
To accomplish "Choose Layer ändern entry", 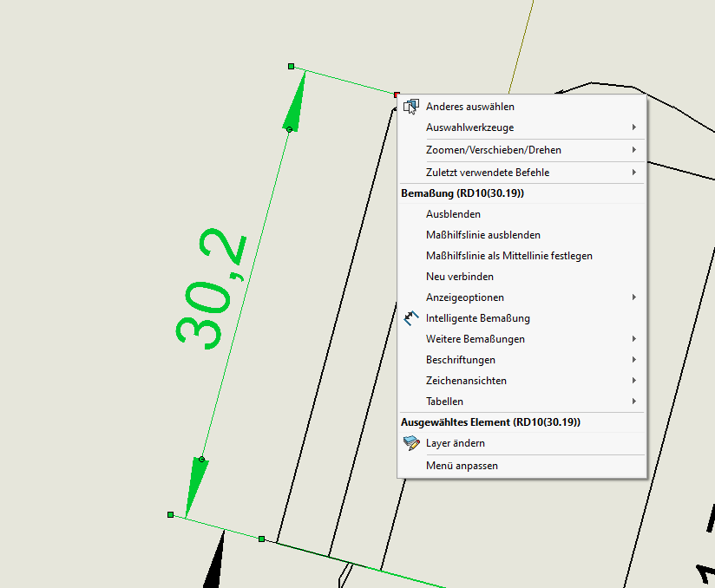I will (521, 443).
